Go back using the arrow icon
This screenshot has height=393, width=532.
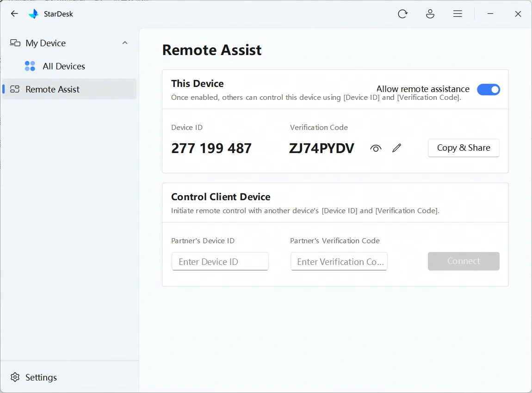(14, 13)
